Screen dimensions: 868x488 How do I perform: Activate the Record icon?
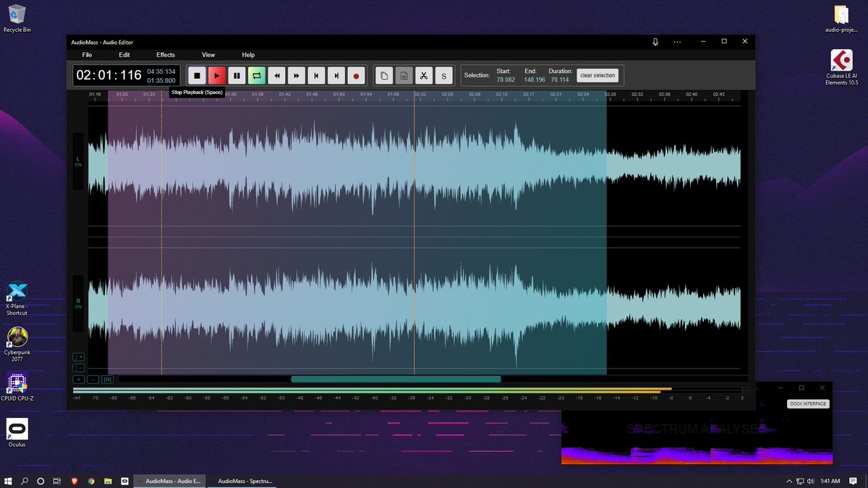point(355,75)
